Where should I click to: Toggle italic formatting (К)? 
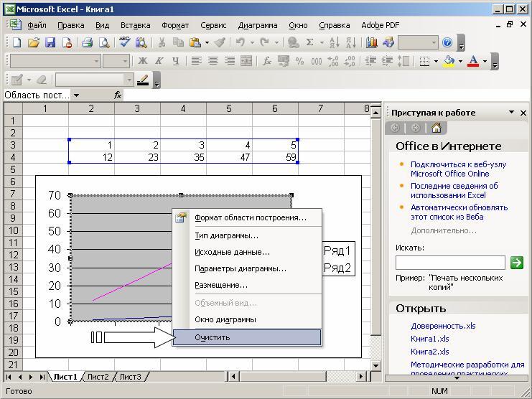point(159,62)
